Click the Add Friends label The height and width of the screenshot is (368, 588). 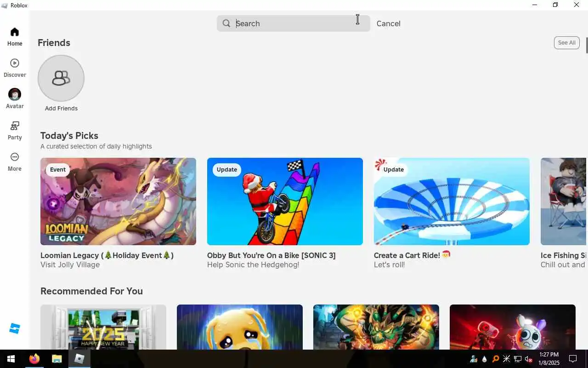coord(61,109)
